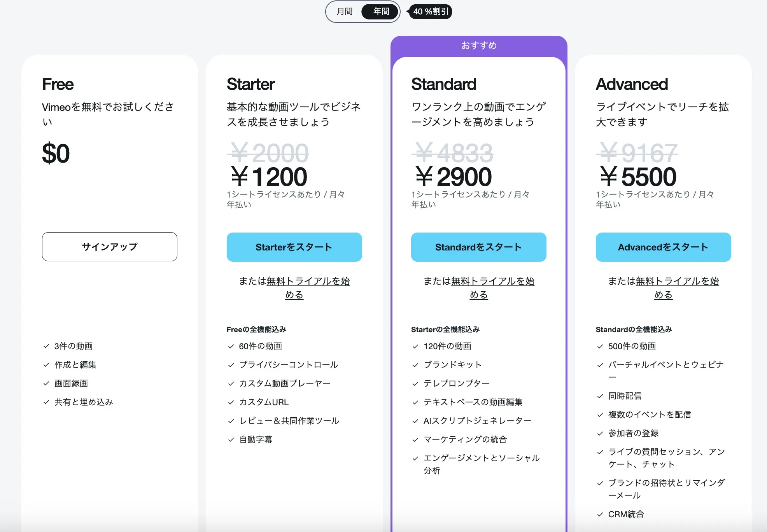Click the 3件の動画 feature text

click(x=74, y=346)
